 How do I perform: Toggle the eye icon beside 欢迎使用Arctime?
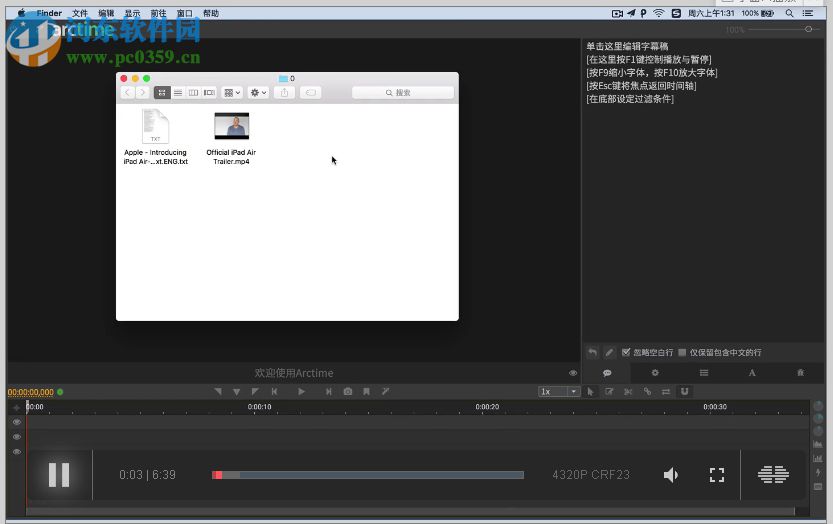click(573, 373)
